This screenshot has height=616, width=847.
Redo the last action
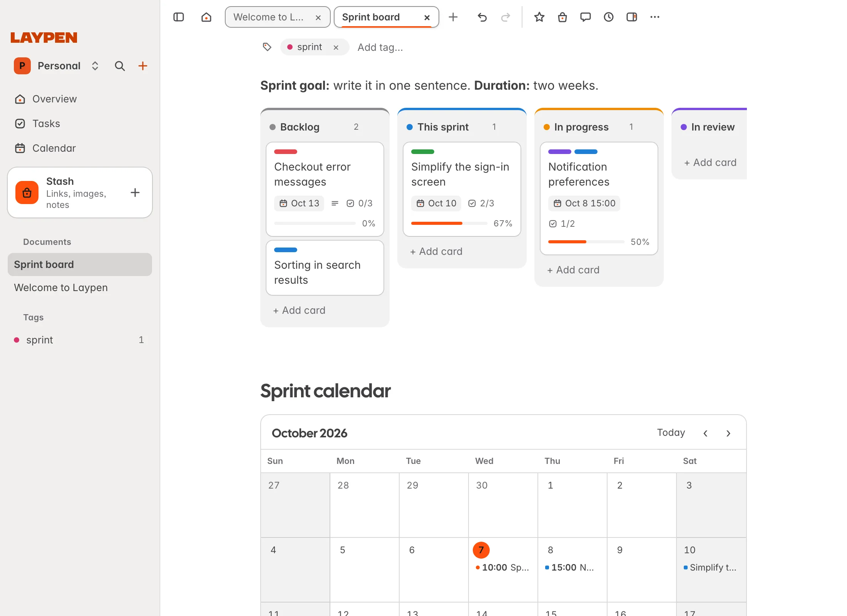tap(506, 17)
